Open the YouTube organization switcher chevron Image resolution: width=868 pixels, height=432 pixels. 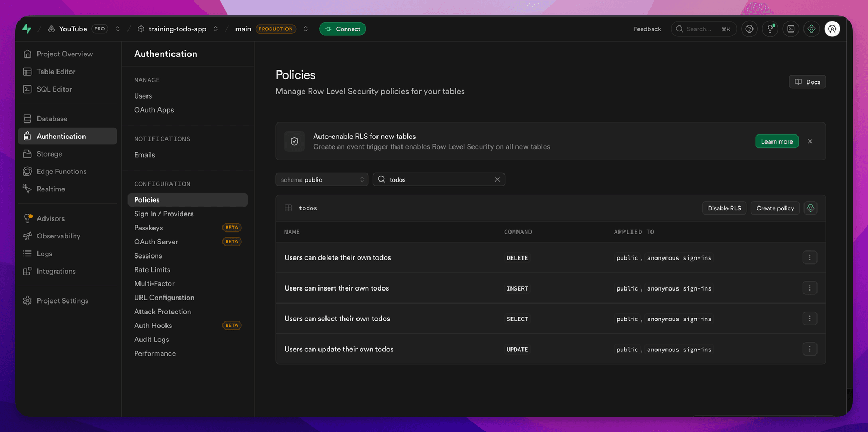pyautogui.click(x=118, y=29)
